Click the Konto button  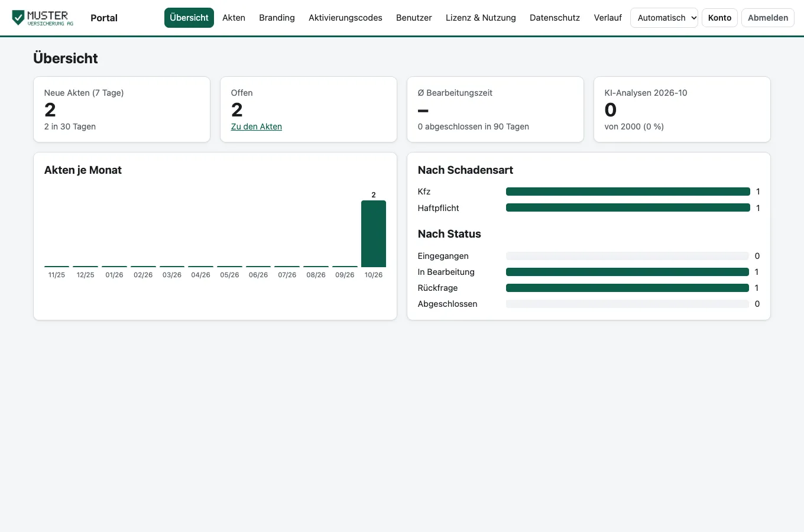click(719, 18)
